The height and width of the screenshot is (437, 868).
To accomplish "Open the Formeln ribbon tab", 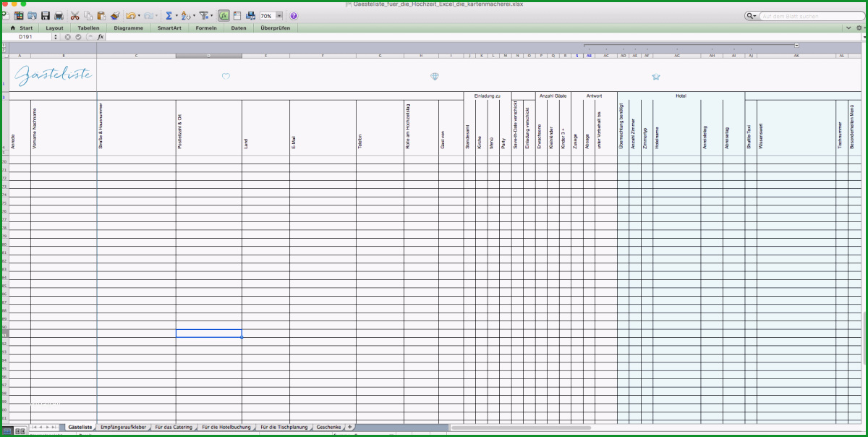I will tap(205, 27).
